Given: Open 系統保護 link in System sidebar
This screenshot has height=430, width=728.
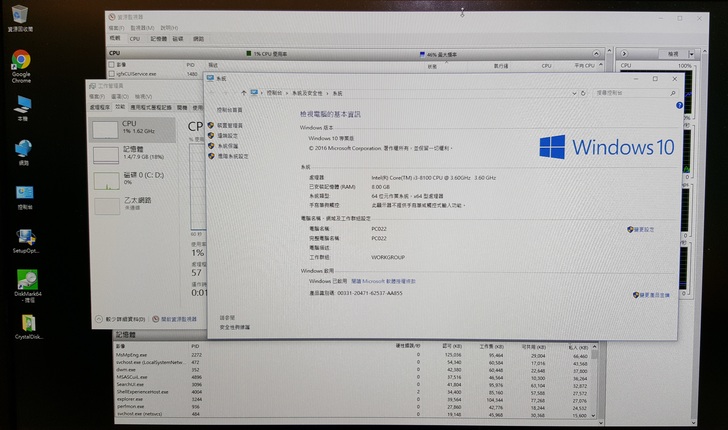Looking at the screenshot, I should (228, 146).
